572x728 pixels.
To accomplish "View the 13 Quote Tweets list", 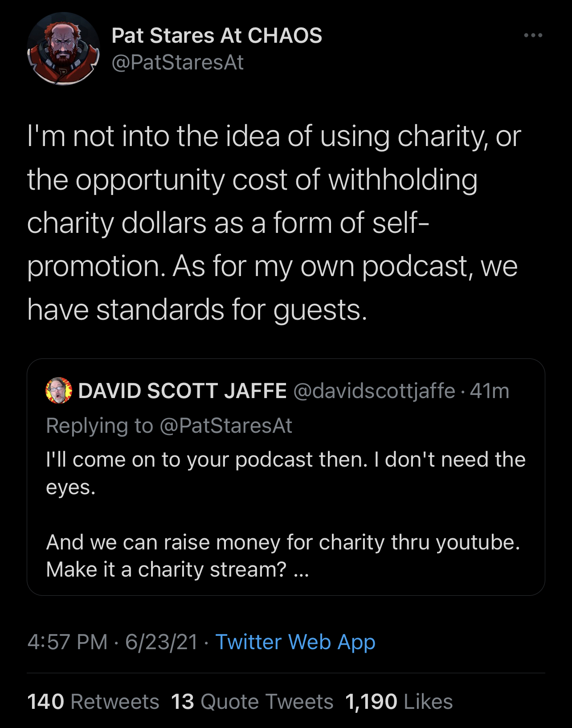I will click(x=252, y=701).
